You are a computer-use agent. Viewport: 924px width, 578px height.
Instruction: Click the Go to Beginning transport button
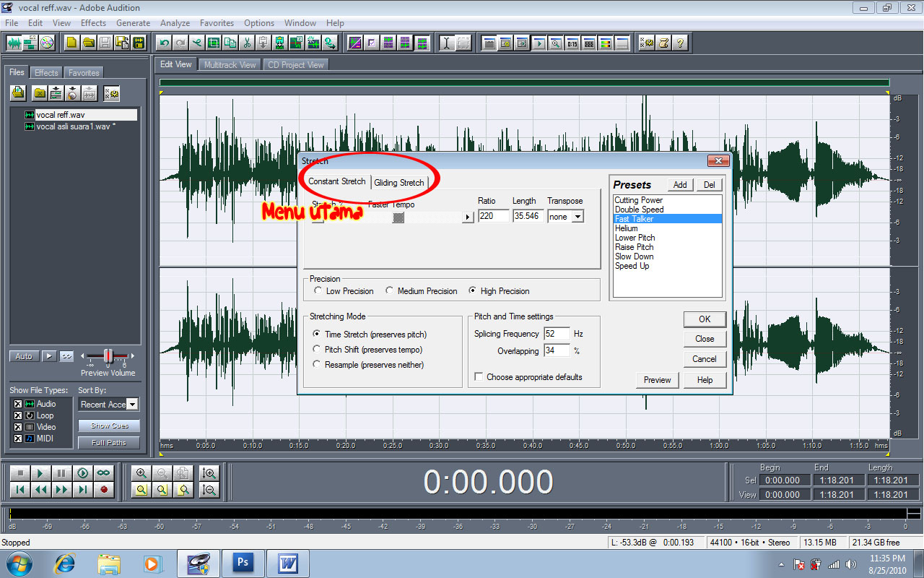(20, 490)
